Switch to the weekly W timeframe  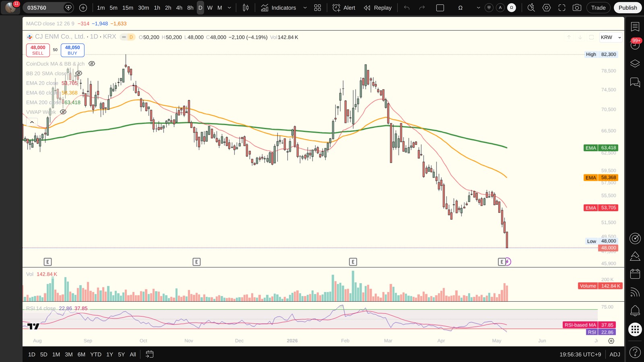coord(210,8)
